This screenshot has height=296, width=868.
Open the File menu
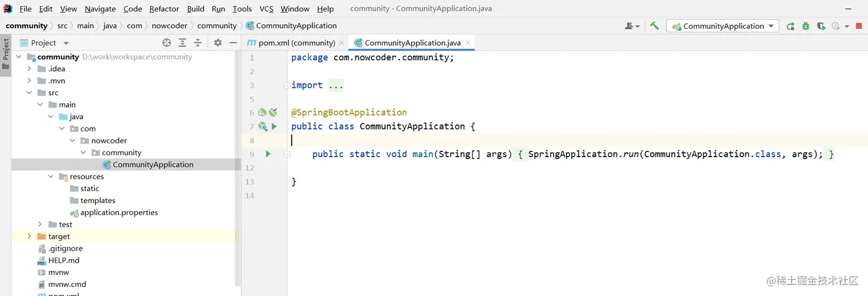click(x=26, y=9)
